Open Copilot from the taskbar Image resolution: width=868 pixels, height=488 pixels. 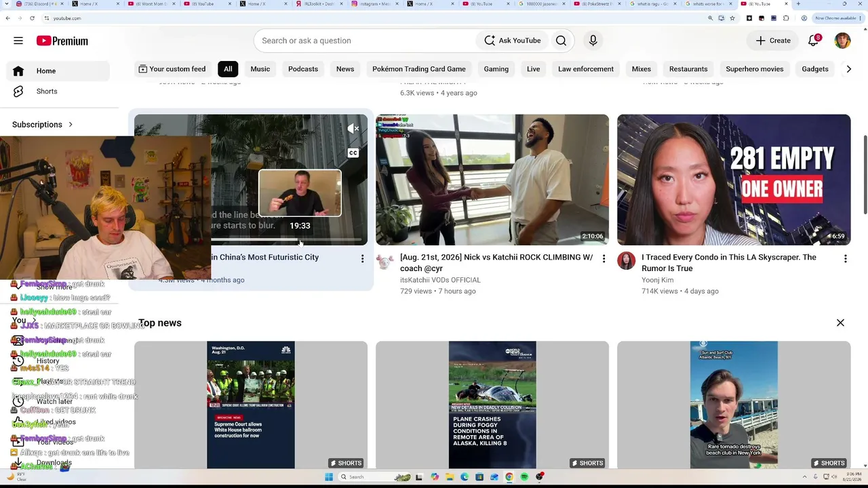435,477
